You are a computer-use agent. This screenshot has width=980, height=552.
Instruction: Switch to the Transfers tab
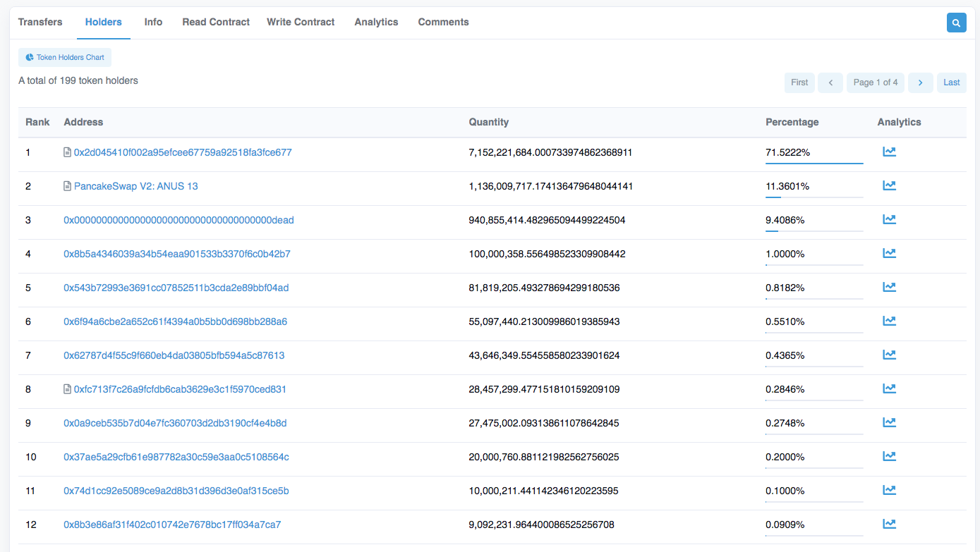click(x=40, y=22)
